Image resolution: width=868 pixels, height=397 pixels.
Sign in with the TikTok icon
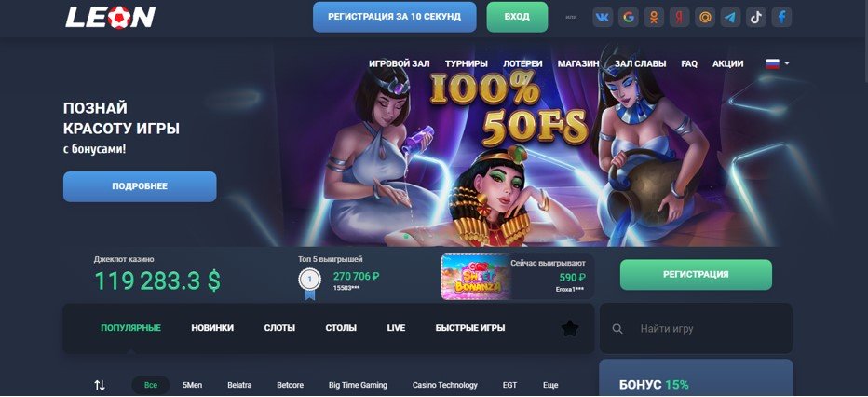pos(755,17)
